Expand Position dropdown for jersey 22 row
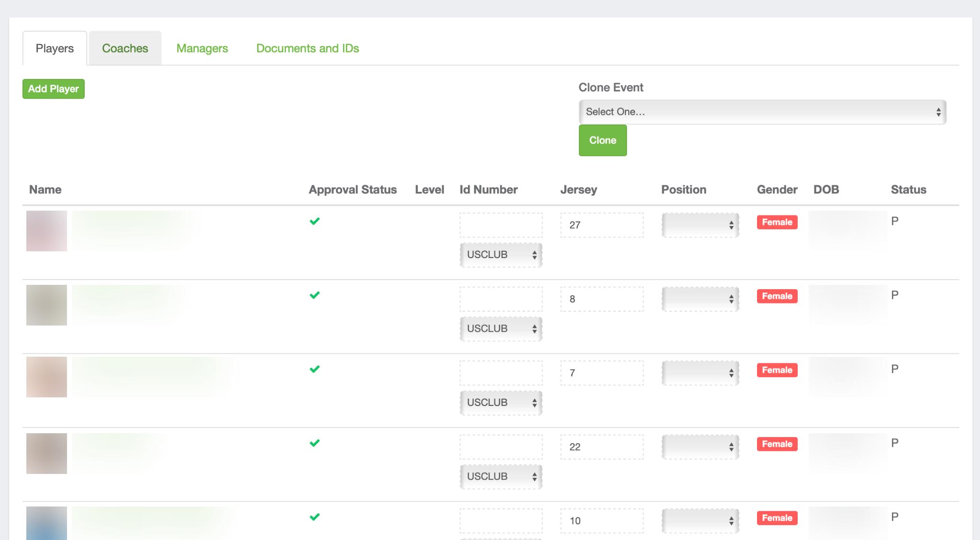The image size is (980, 540). [701, 447]
